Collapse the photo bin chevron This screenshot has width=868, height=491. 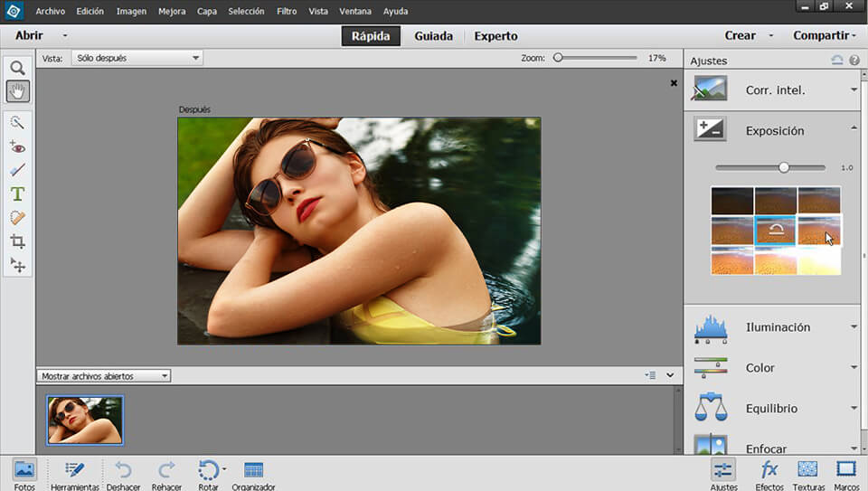pyautogui.click(x=670, y=375)
